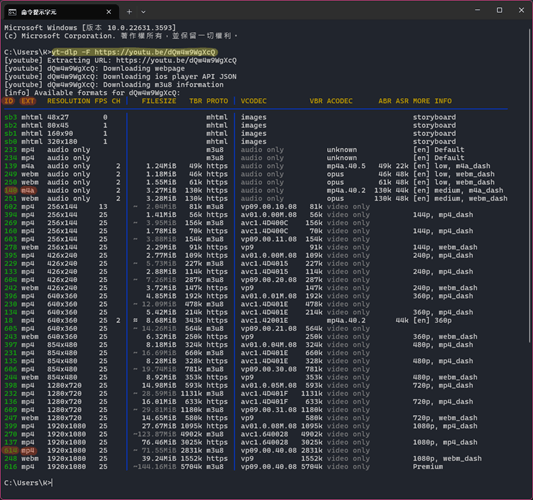The height and width of the screenshot is (500, 533).
Task: Open a new terminal tab with plus button
Action: tap(129, 12)
